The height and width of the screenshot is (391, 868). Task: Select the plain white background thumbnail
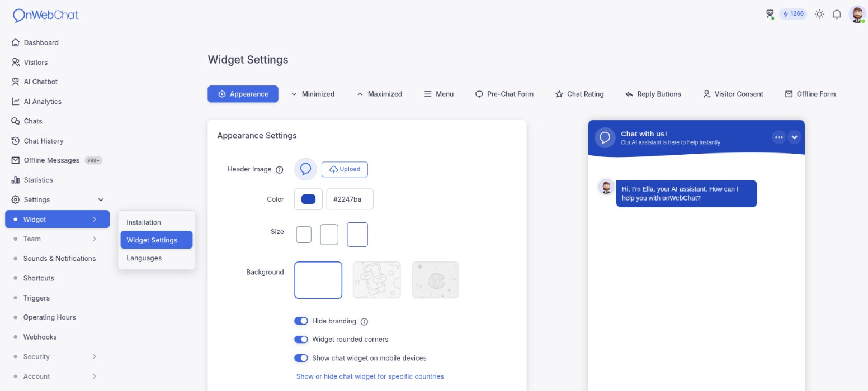pyautogui.click(x=318, y=280)
